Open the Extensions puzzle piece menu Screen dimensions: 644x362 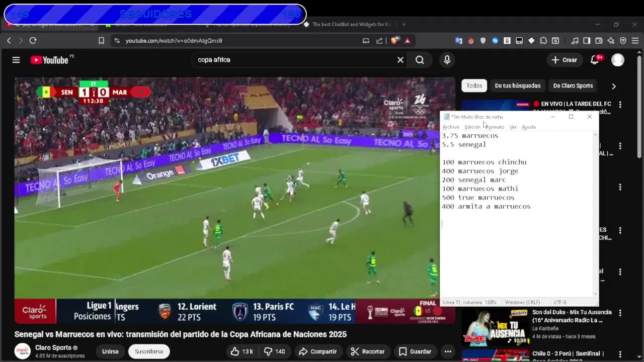pos(543,41)
